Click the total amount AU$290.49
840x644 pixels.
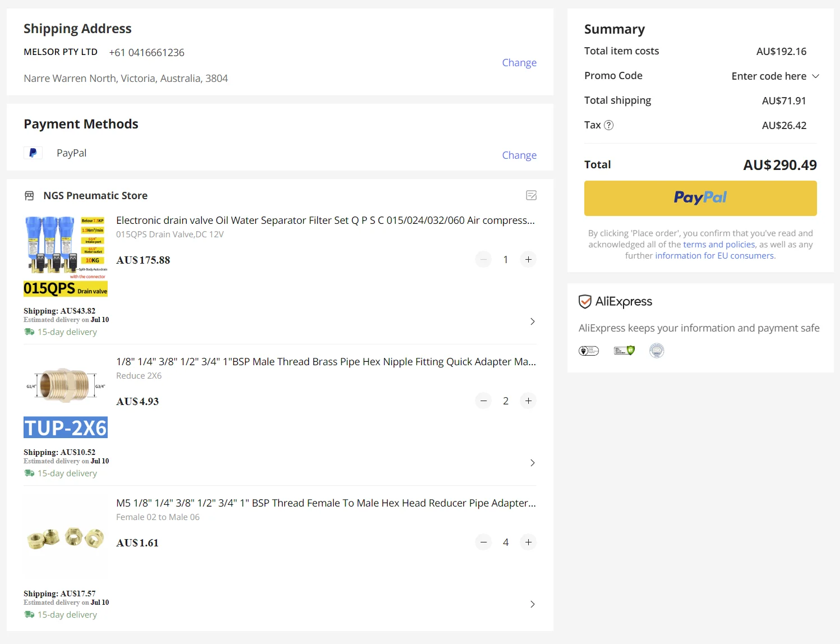coord(780,165)
